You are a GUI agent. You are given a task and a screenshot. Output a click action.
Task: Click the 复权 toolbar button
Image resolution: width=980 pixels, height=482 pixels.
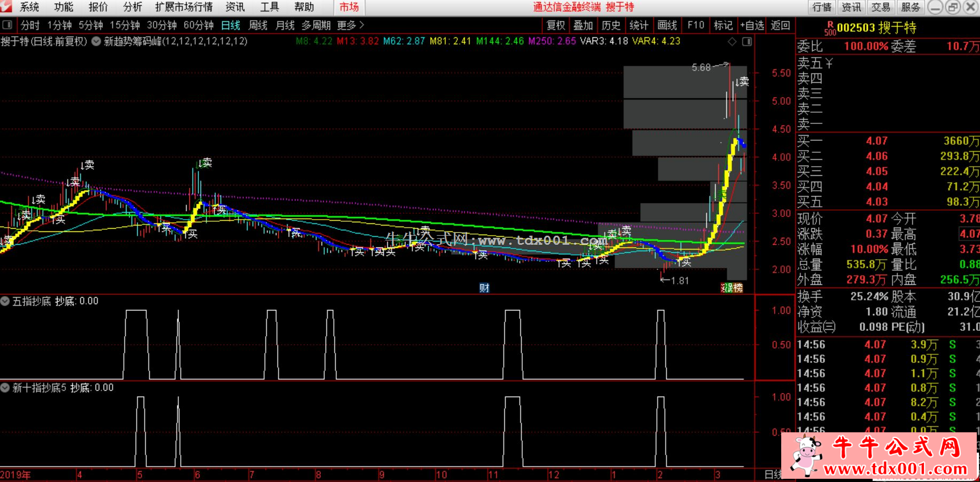click(x=556, y=25)
